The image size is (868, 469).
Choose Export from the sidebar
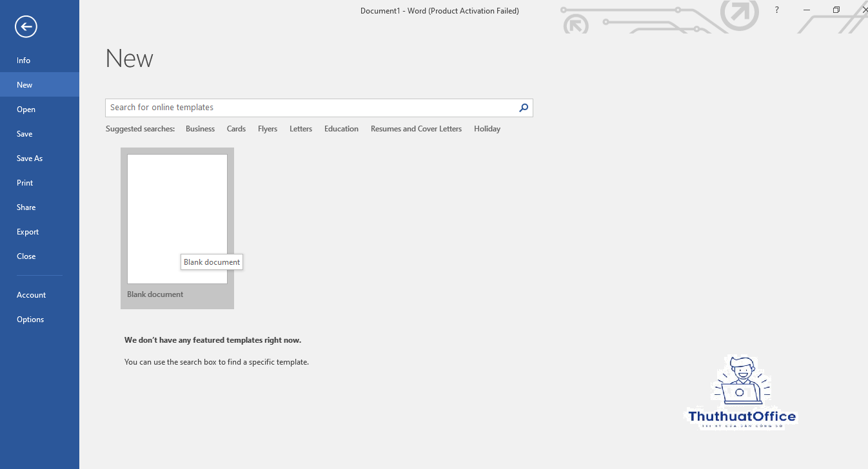click(39, 232)
